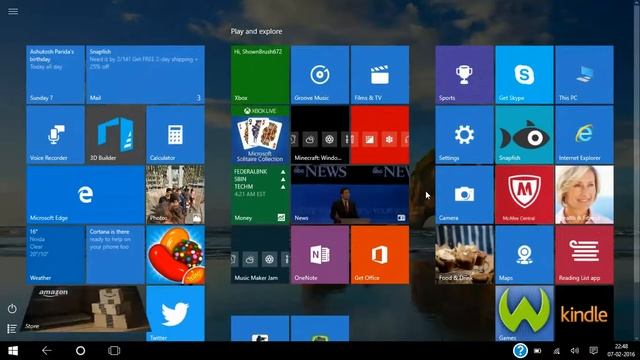Viewport: 640px width, 360px height.
Task: Launch Voice Recorder
Action: coord(56,135)
